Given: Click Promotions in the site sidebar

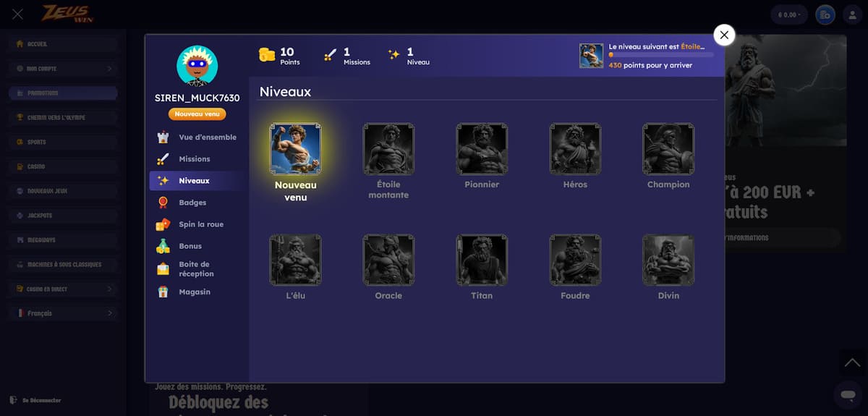Looking at the screenshot, I should [x=63, y=93].
